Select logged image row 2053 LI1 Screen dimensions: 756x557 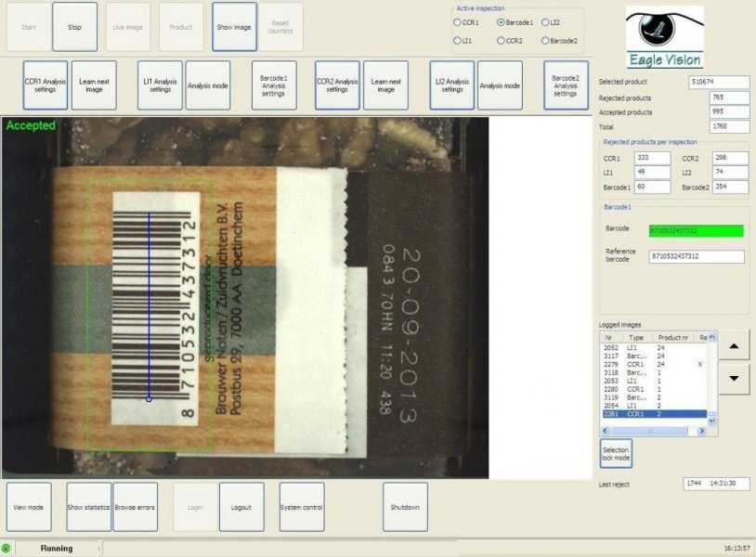654,381
